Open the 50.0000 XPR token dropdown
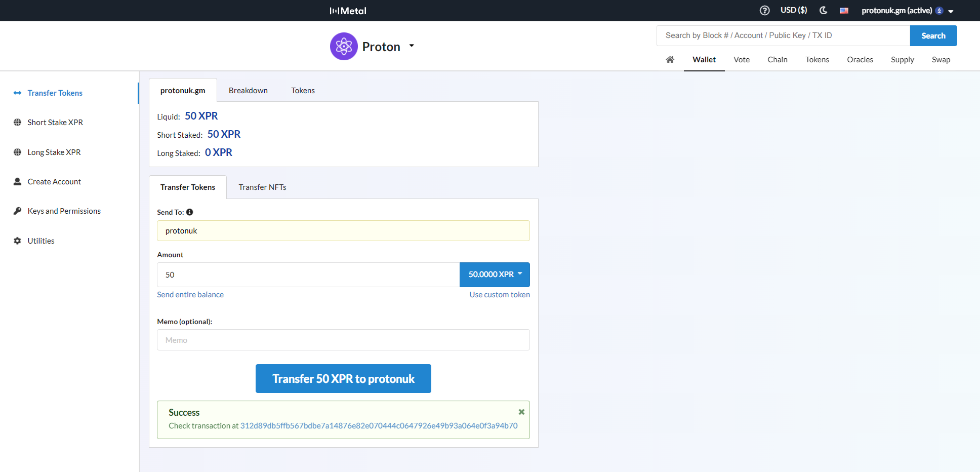The height and width of the screenshot is (472, 980). pyautogui.click(x=495, y=274)
